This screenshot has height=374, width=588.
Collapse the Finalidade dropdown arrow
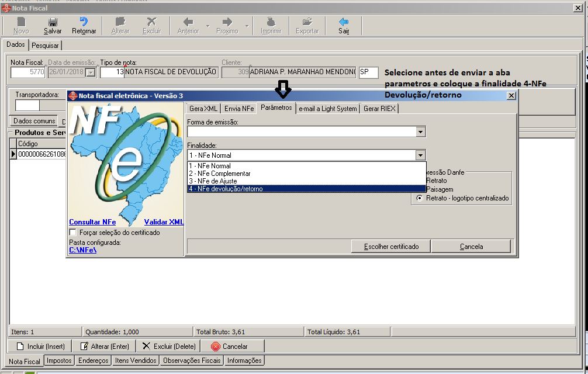click(420, 155)
